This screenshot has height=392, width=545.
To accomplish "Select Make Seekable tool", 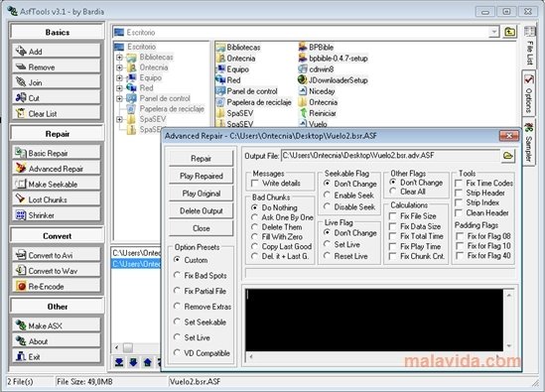I will pos(57,185).
